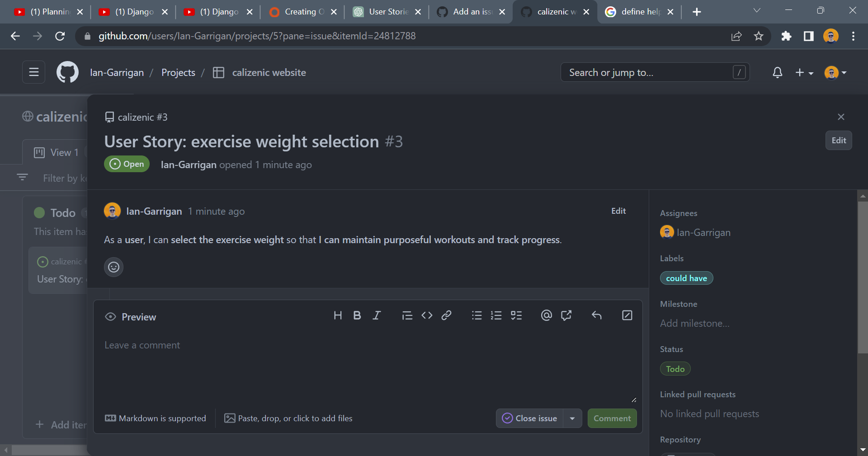
Task: Insert a heading with the H icon
Action: click(338, 315)
